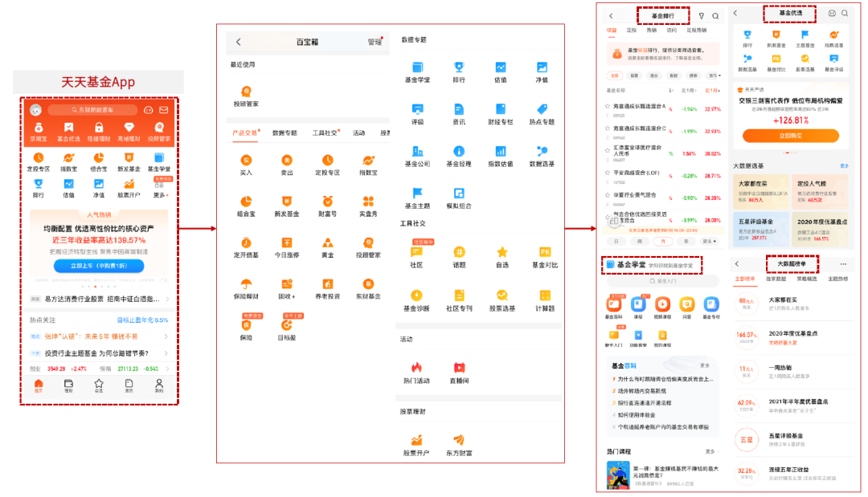The image size is (868, 497).
Task: Switch to 数据专题 tab in 百宝箱
Action: pyautogui.click(x=285, y=133)
